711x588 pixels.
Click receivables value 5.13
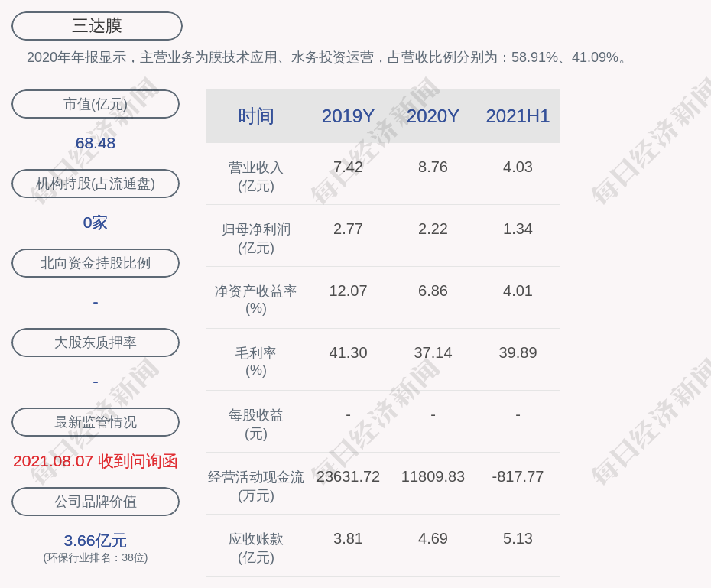pos(518,538)
